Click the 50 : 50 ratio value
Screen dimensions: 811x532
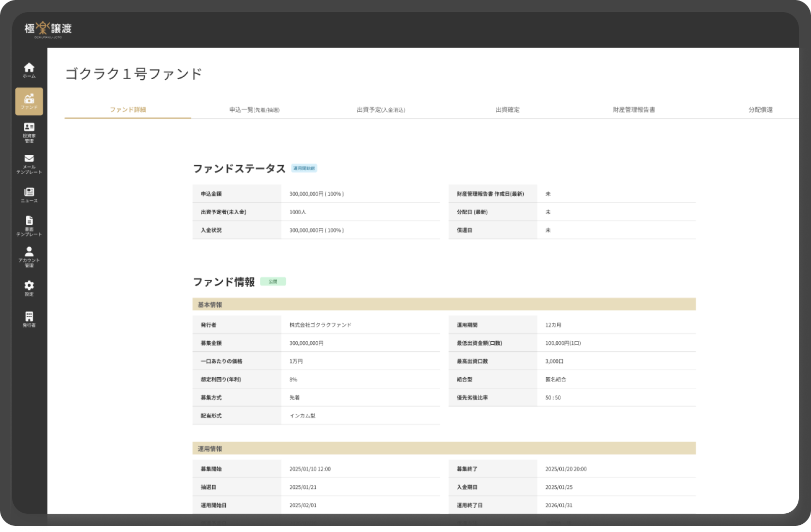(553, 398)
